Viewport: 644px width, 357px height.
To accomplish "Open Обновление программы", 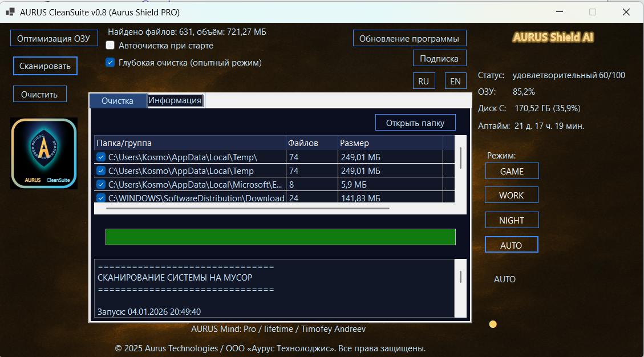I will pyautogui.click(x=410, y=38).
